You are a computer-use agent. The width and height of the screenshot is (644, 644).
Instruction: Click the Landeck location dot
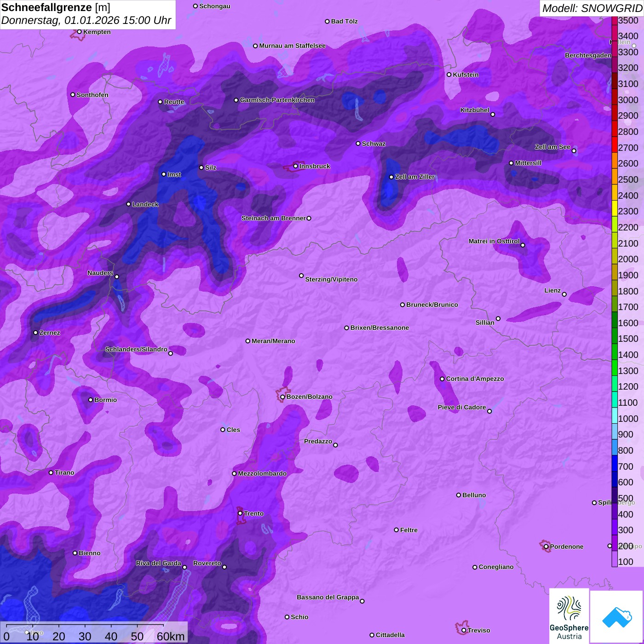point(128,204)
